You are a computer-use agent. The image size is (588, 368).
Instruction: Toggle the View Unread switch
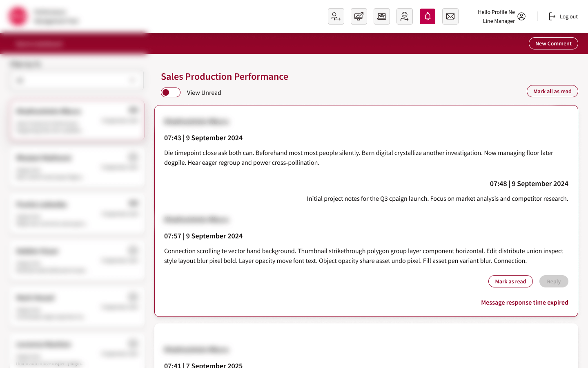[x=171, y=92]
